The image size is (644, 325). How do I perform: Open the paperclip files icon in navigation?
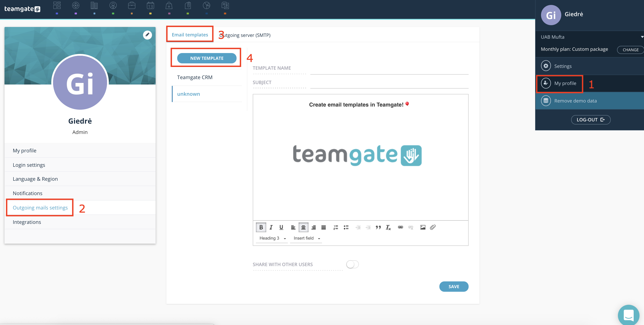(188, 5)
